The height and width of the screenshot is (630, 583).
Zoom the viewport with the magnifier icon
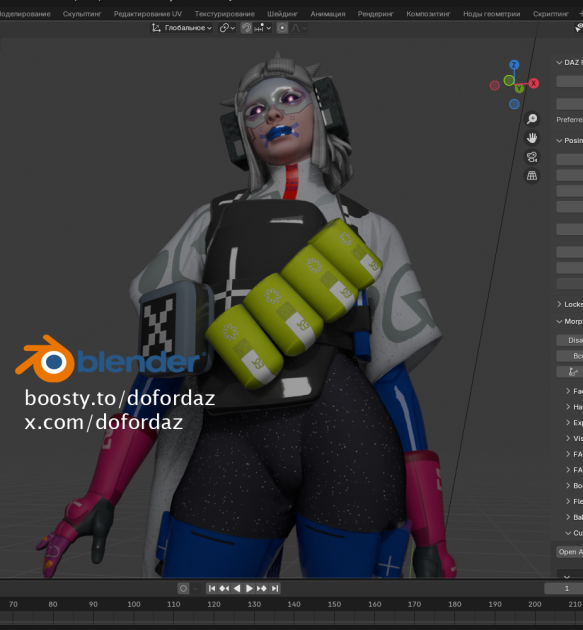[x=532, y=119]
